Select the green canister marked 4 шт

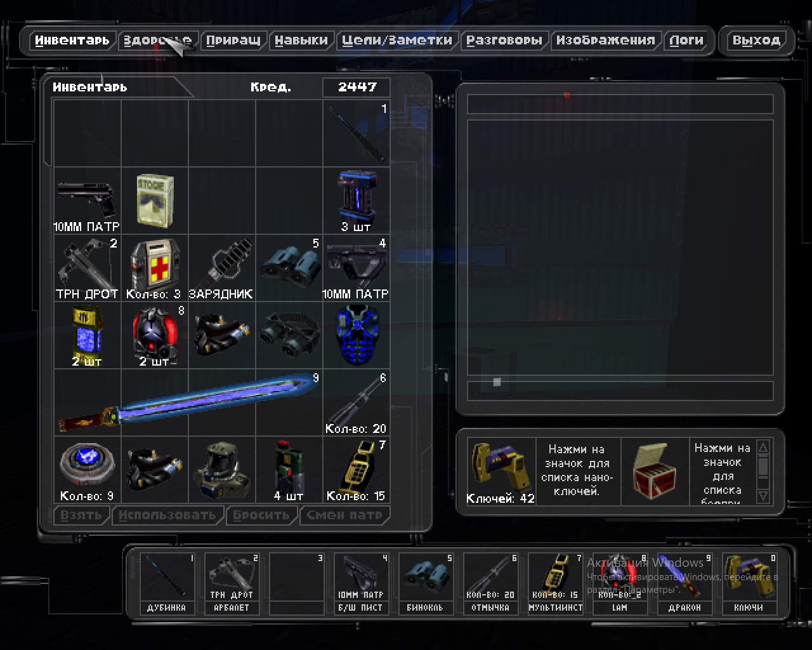pyautogui.click(x=289, y=470)
